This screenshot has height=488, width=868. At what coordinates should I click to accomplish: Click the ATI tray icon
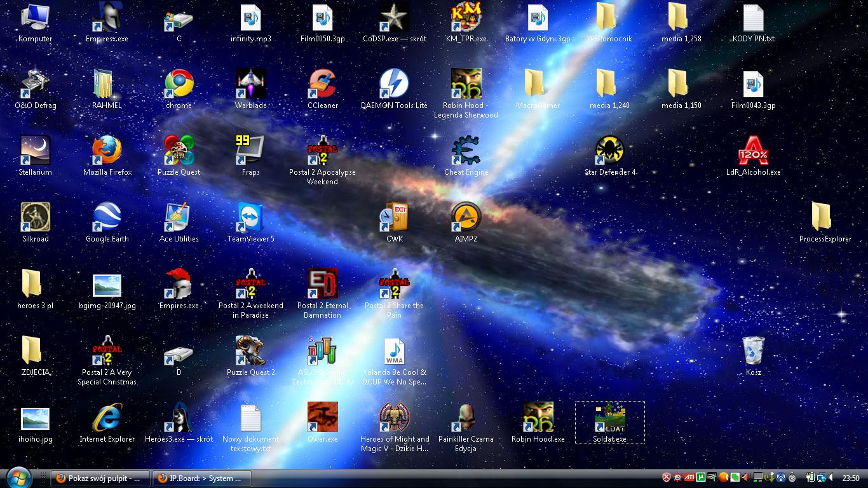tap(689, 477)
